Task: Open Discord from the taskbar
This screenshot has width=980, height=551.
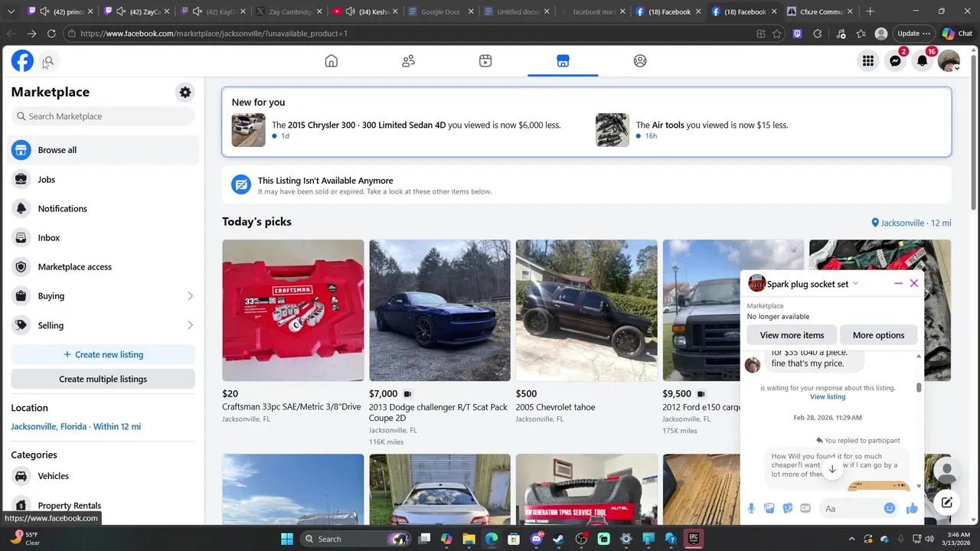Action: [x=536, y=539]
